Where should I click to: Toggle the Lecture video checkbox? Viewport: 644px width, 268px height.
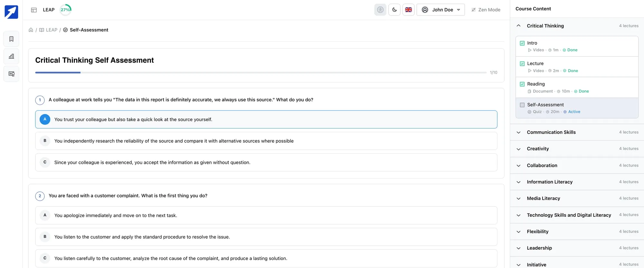point(522,64)
